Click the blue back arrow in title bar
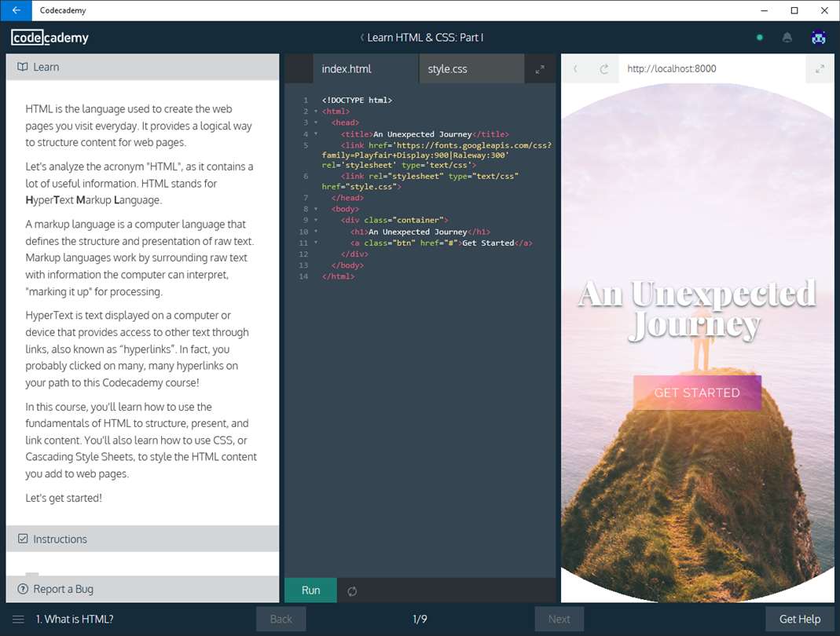The image size is (840, 636). point(16,10)
